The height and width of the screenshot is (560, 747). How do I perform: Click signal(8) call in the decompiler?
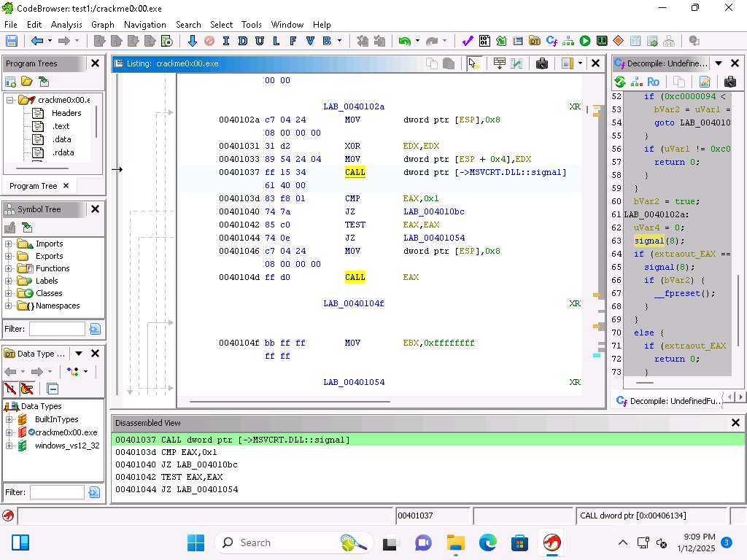coord(649,241)
